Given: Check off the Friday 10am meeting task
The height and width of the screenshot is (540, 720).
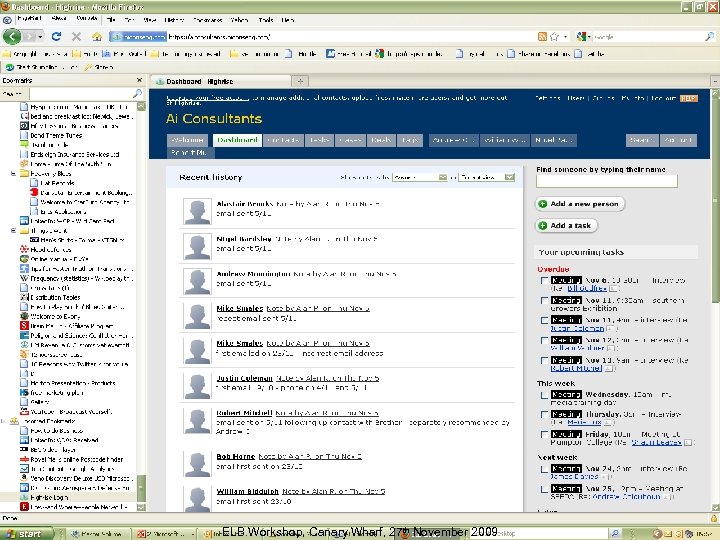Looking at the screenshot, I should [x=544, y=434].
